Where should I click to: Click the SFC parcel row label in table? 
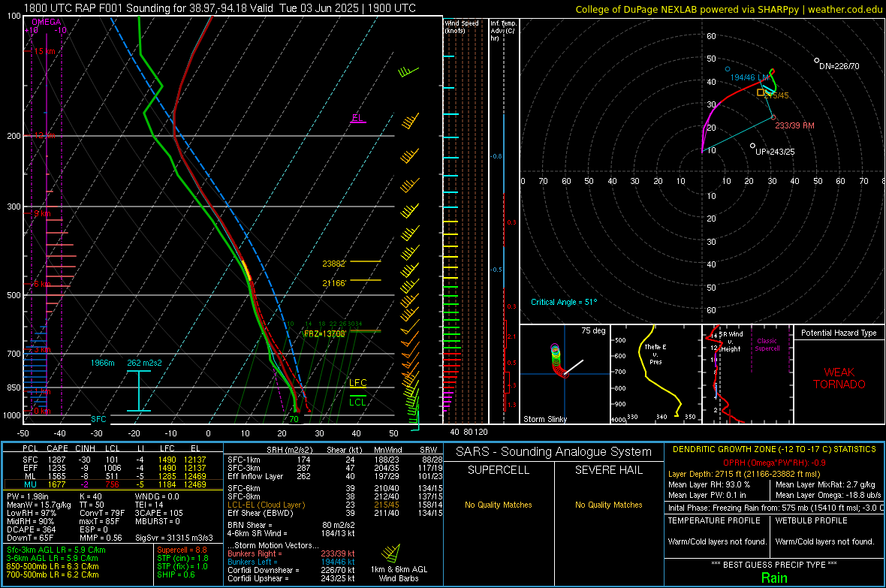click(x=30, y=460)
